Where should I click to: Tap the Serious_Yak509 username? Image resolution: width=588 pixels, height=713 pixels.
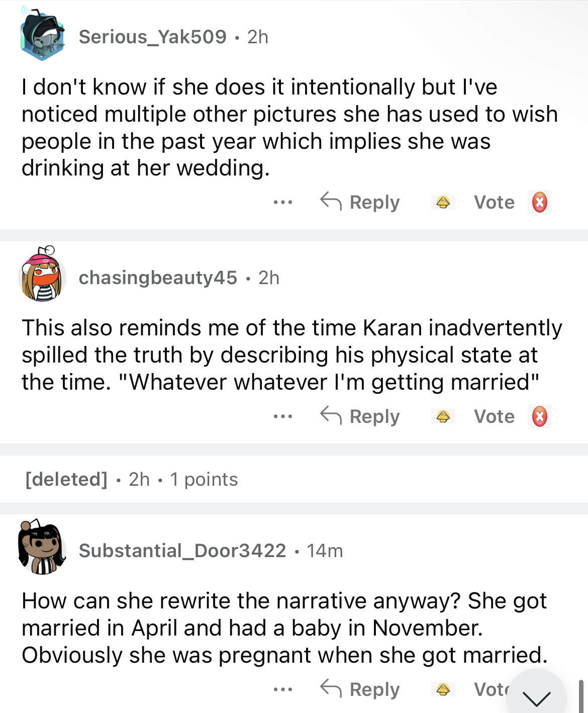coord(153,37)
